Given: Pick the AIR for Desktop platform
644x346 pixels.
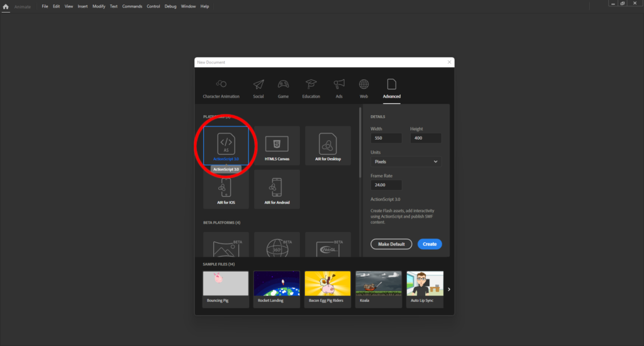Looking at the screenshot, I should tap(328, 145).
